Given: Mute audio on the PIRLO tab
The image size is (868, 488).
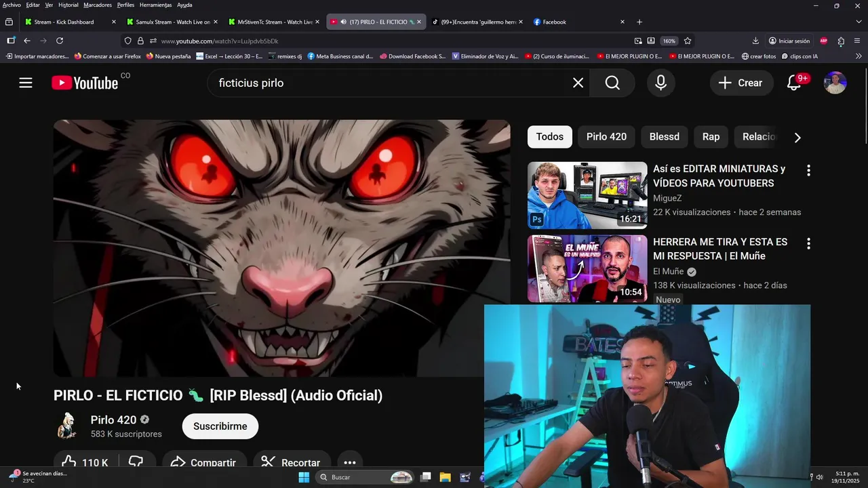Looking at the screenshot, I should tap(343, 22).
